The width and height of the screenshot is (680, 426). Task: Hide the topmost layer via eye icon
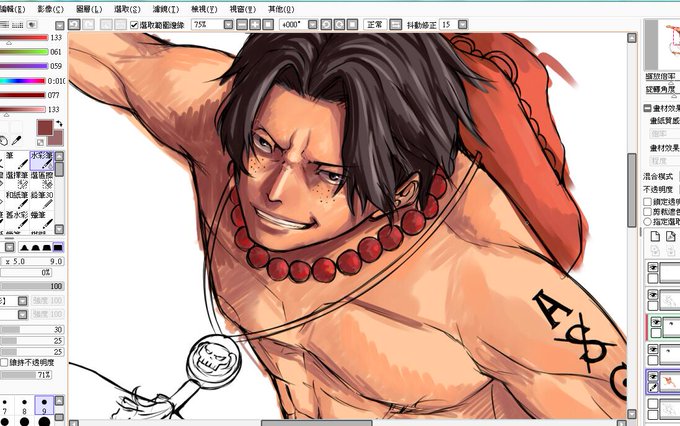653,267
